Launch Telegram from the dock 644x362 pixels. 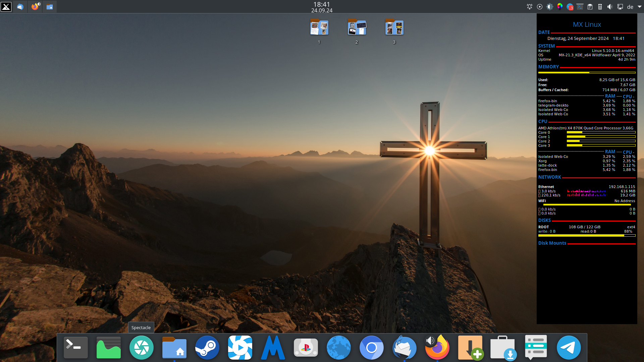[569, 348]
